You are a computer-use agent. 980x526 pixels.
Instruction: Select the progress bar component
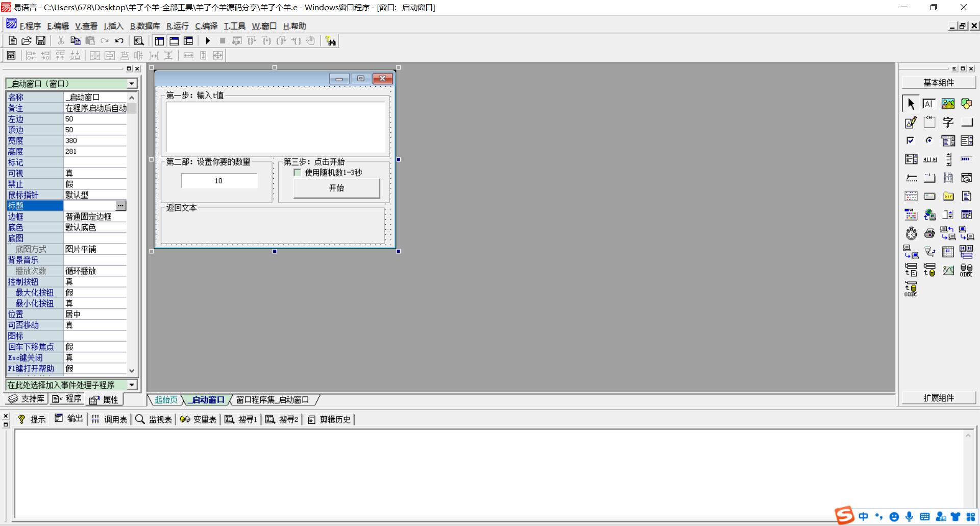[x=966, y=159]
